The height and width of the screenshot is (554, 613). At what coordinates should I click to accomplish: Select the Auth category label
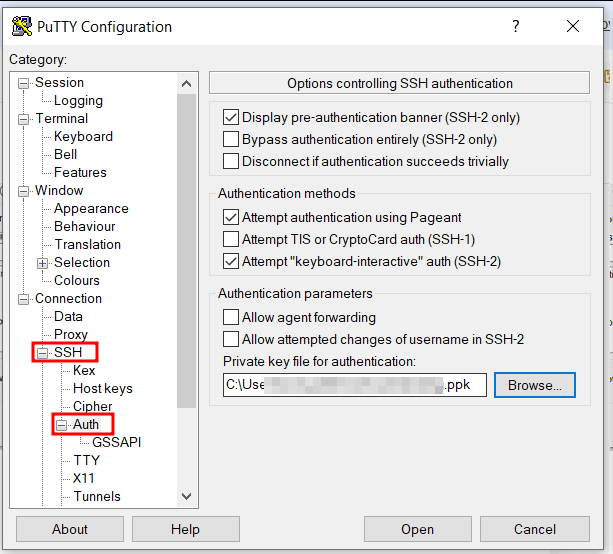(86, 424)
